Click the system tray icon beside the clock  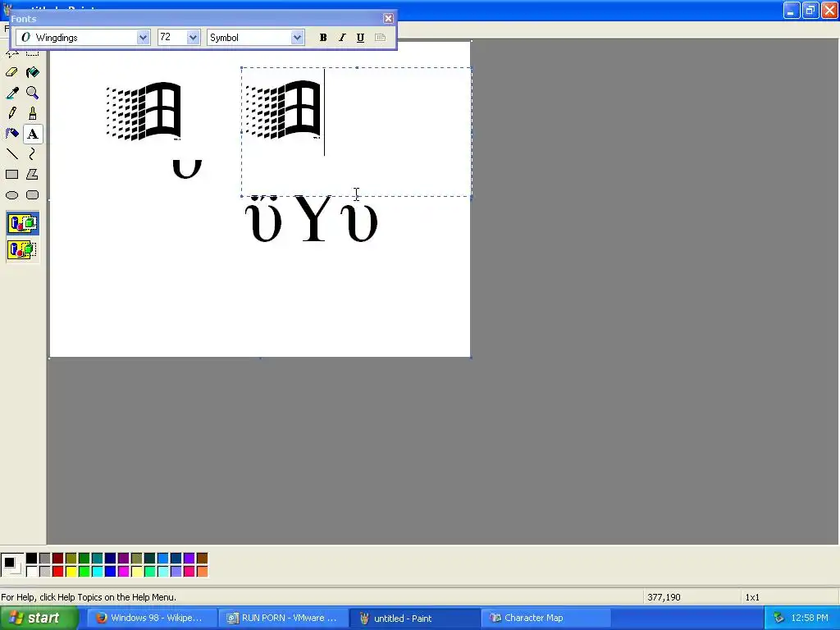pos(778,619)
